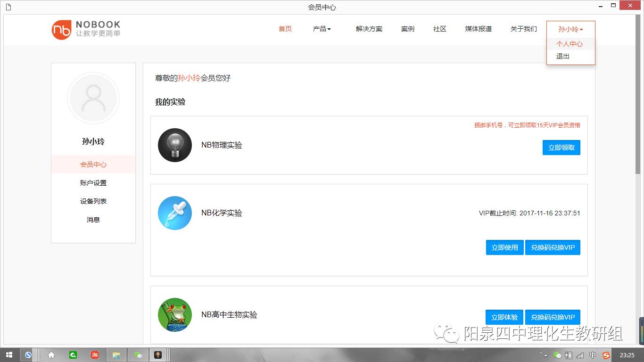The width and height of the screenshot is (644, 362).
Task: Click the home icon on the taskbar
Action: click(51, 355)
